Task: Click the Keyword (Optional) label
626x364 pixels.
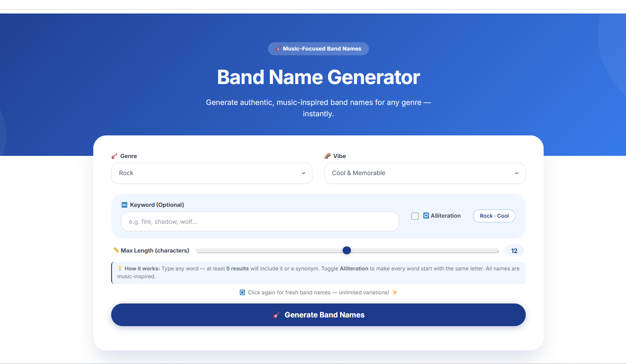Action: (157, 205)
